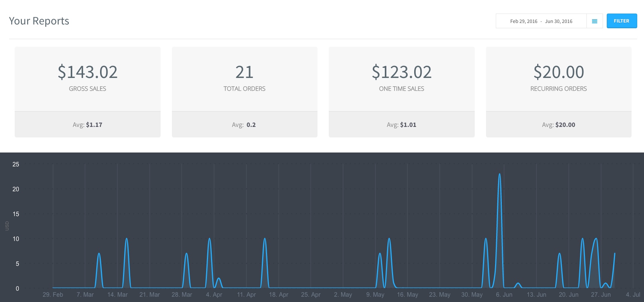This screenshot has width=644, height=302.
Task: Click the '4. Jul' x-axis label
Action: point(633,294)
